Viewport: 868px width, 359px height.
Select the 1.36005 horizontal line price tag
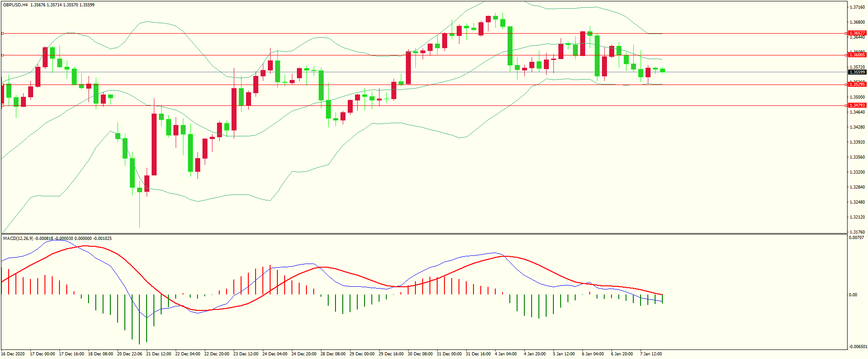pyautogui.click(x=857, y=55)
